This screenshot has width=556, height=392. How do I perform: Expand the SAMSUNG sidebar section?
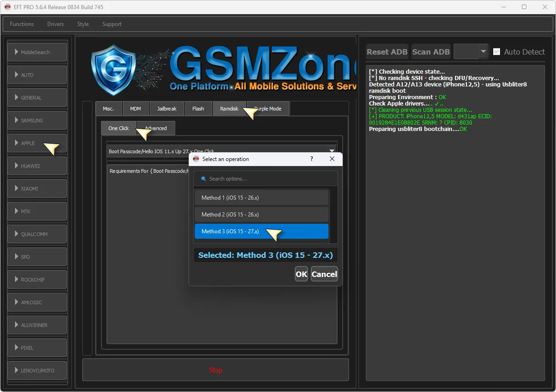tap(37, 120)
